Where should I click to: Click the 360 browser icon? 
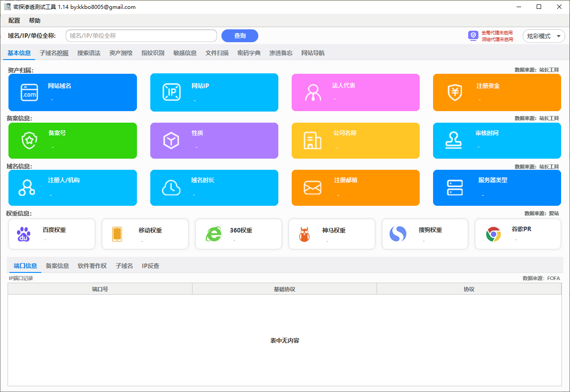[x=214, y=234]
